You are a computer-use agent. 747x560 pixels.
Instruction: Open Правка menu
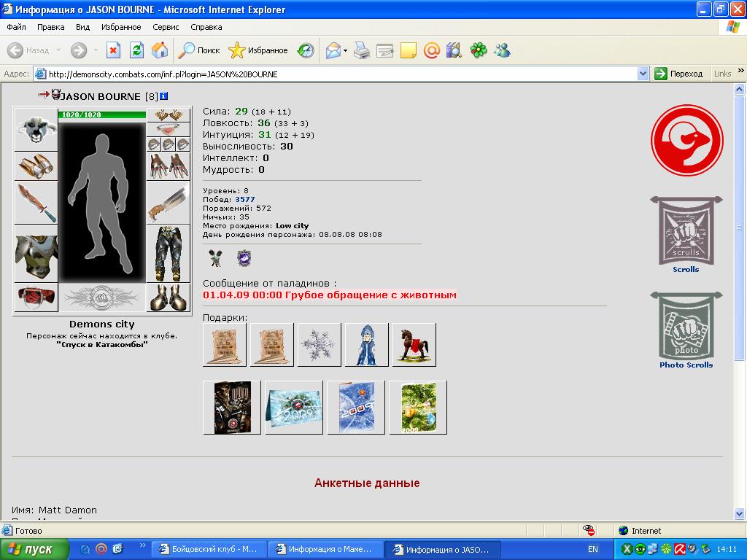tap(50, 27)
